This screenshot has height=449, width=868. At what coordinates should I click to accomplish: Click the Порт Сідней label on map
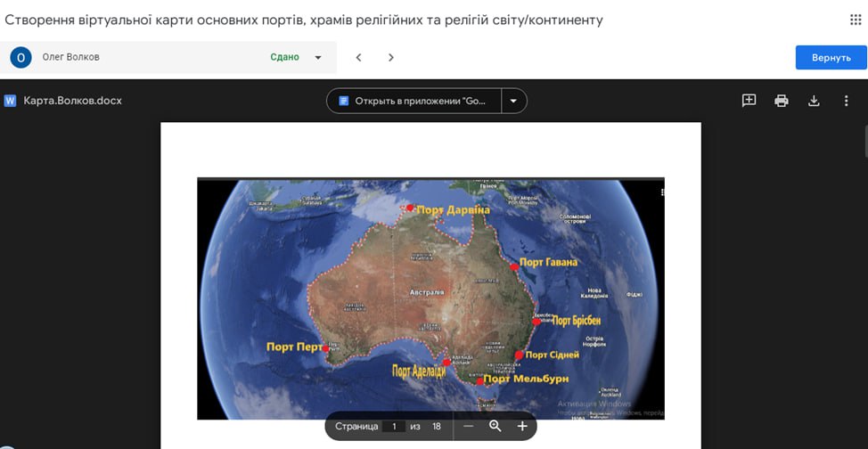coord(552,355)
